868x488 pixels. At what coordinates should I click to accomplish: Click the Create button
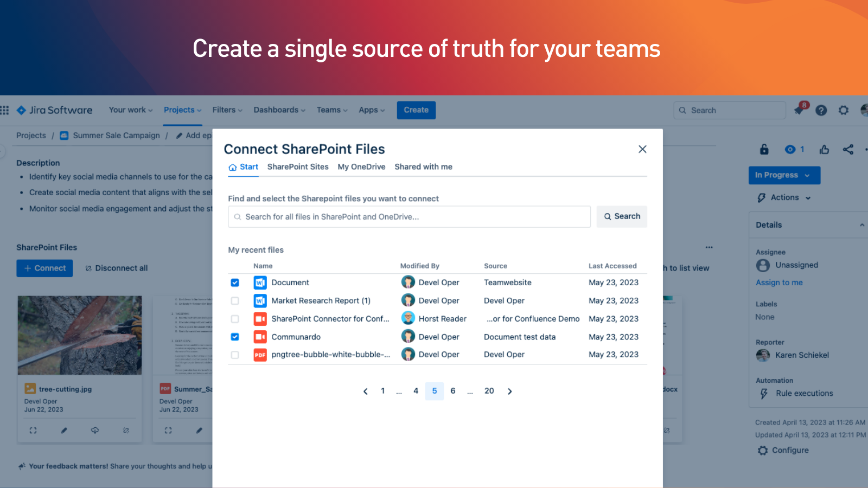tap(416, 110)
